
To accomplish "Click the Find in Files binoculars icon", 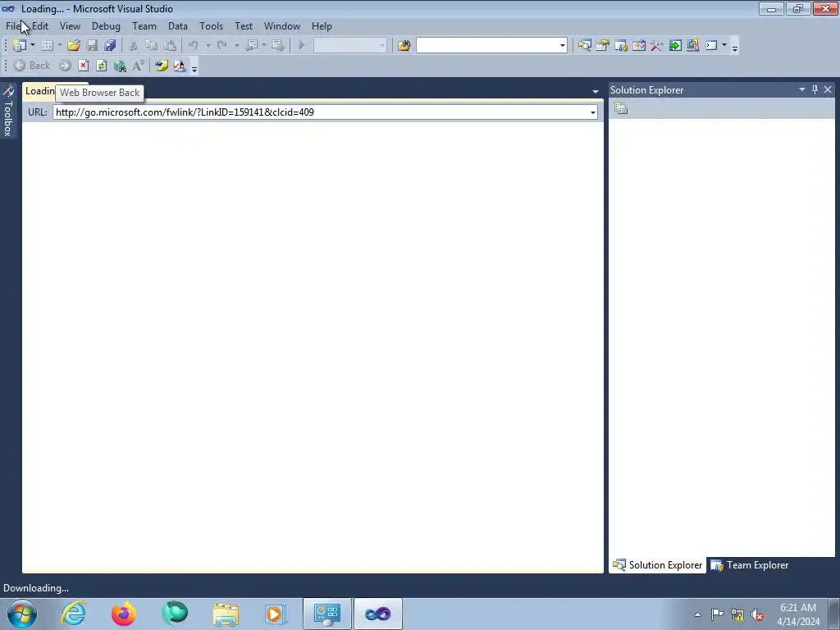I will pos(404,46).
